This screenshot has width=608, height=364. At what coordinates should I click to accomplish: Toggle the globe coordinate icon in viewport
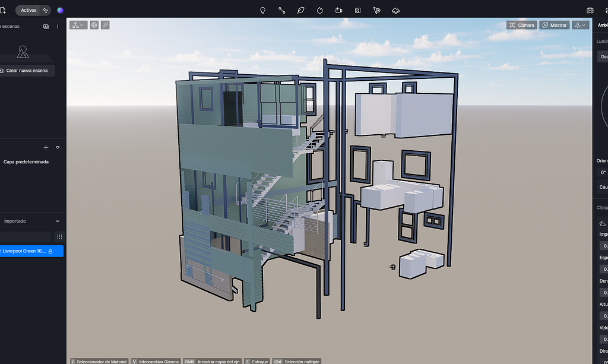point(94,25)
